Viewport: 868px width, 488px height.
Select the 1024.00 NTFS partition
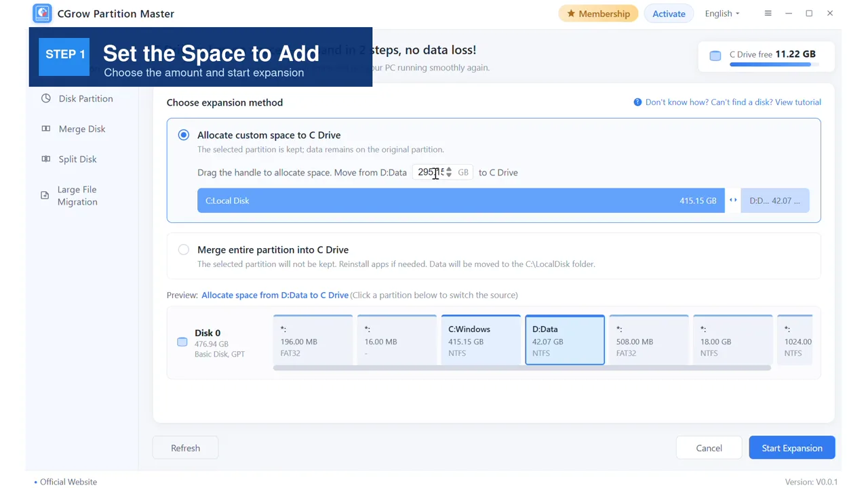coord(795,340)
